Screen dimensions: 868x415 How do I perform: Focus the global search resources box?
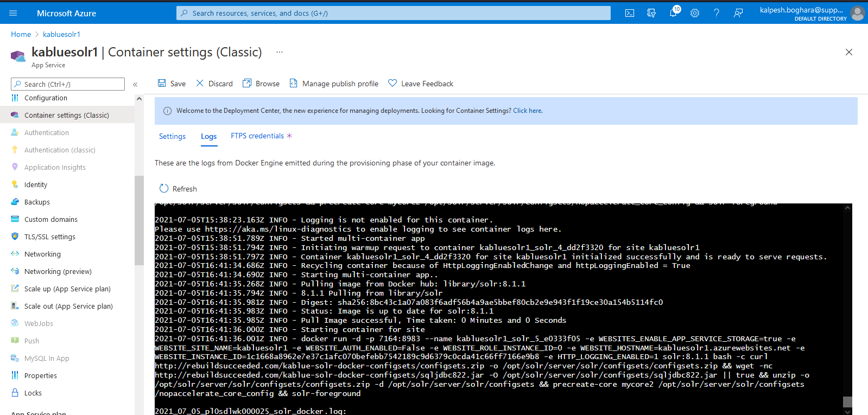point(394,13)
